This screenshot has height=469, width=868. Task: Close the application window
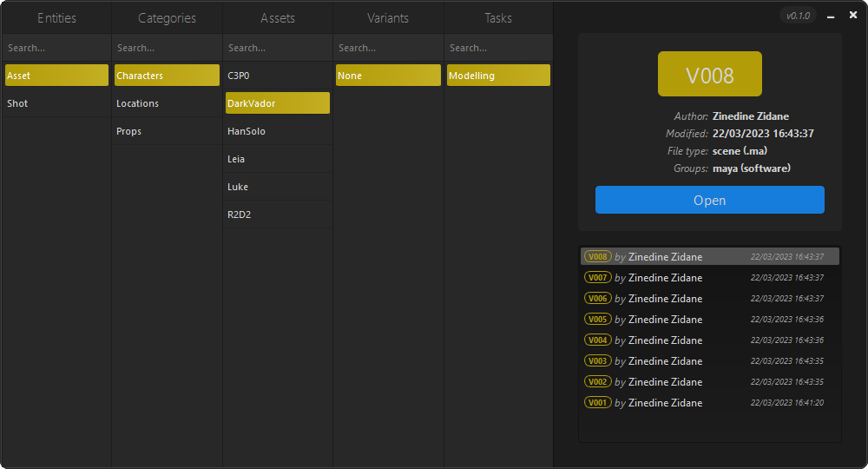click(852, 16)
